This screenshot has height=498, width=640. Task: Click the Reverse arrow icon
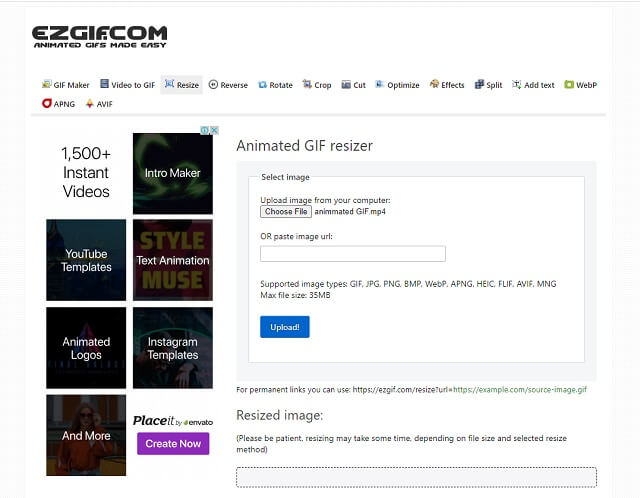[x=213, y=84]
